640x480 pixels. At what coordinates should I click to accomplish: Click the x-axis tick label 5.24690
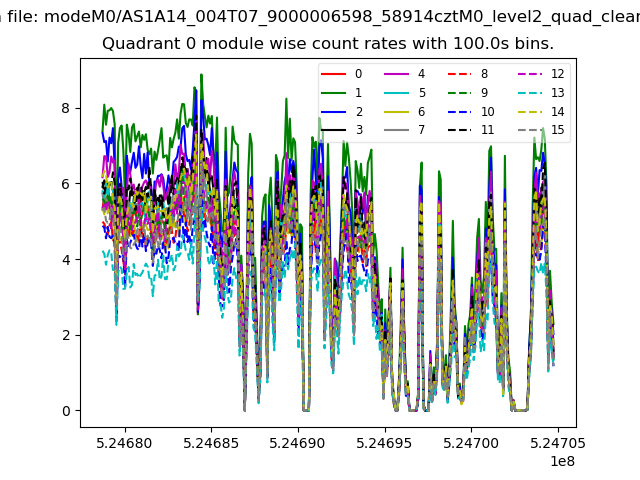[x=298, y=443]
